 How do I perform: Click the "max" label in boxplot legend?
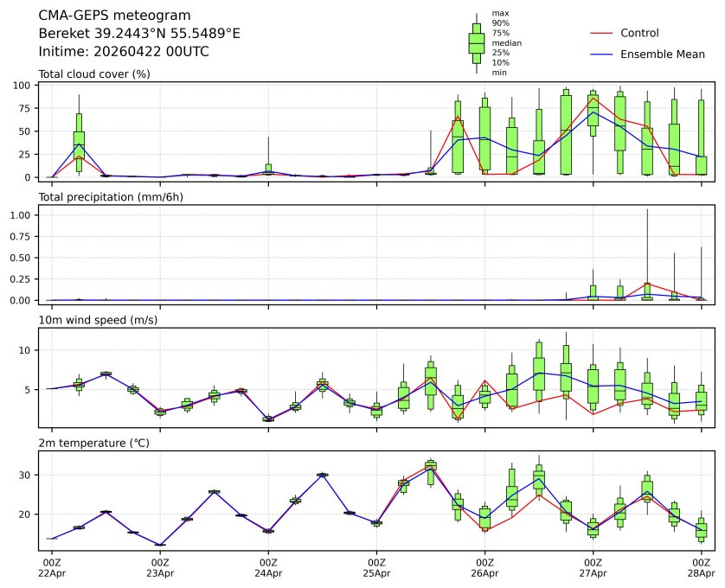click(x=498, y=13)
